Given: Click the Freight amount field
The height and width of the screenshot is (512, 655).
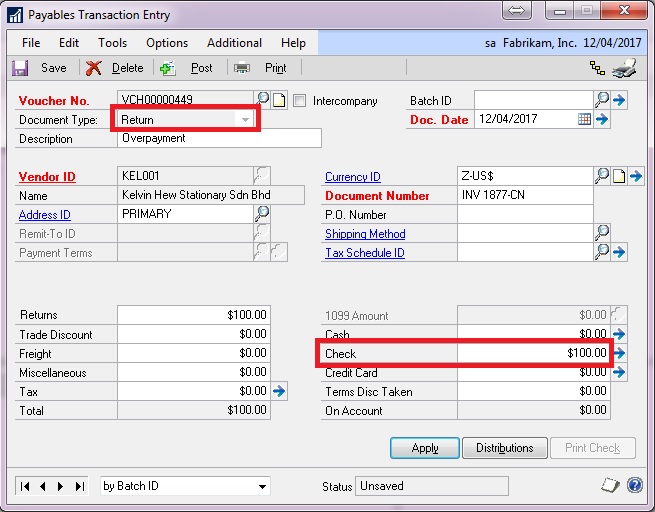Looking at the screenshot, I should (x=194, y=353).
